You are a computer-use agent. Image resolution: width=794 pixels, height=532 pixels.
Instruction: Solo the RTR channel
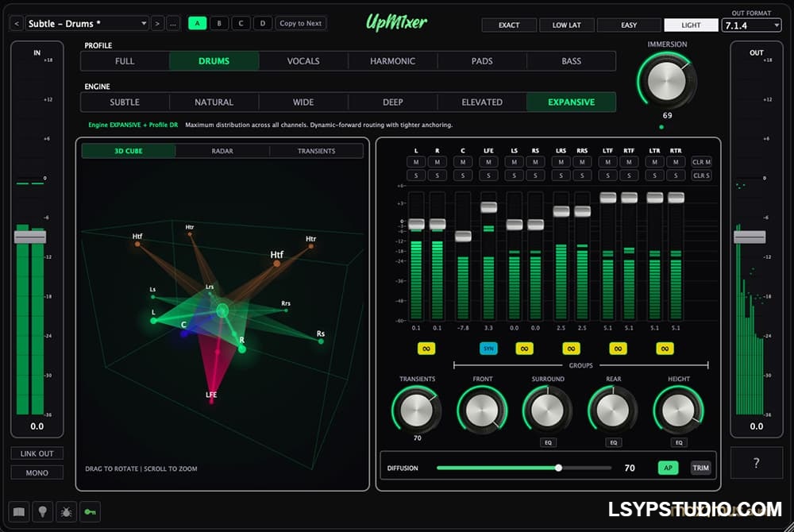click(676, 175)
